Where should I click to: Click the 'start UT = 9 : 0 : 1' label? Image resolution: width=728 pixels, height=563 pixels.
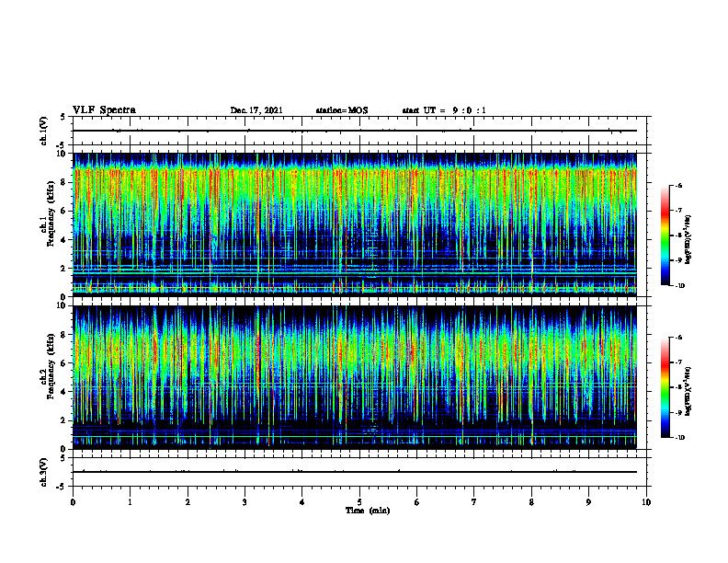pyautogui.click(x=444, y=110)
